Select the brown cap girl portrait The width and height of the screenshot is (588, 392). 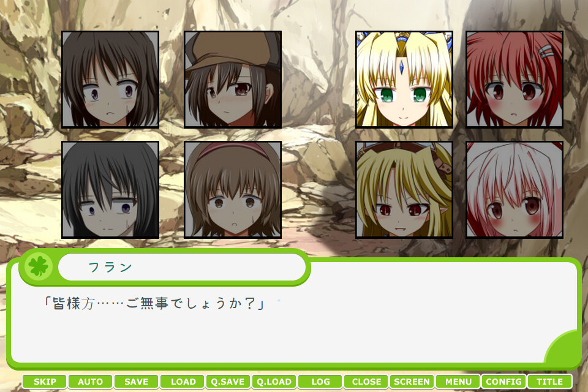233,80
